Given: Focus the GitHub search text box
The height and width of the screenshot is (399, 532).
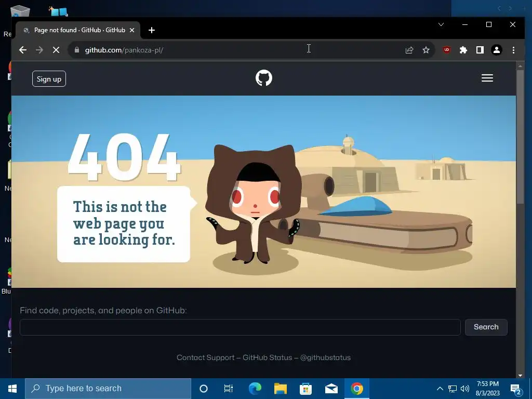Looking at the screenshot, I should click(x=240, y=327).
